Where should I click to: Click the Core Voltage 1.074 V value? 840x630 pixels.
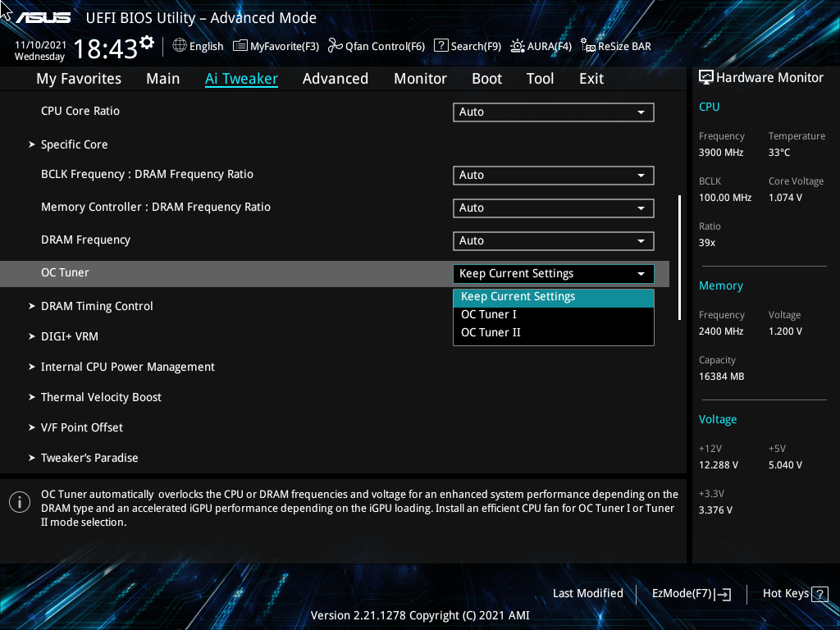(785, 198)
